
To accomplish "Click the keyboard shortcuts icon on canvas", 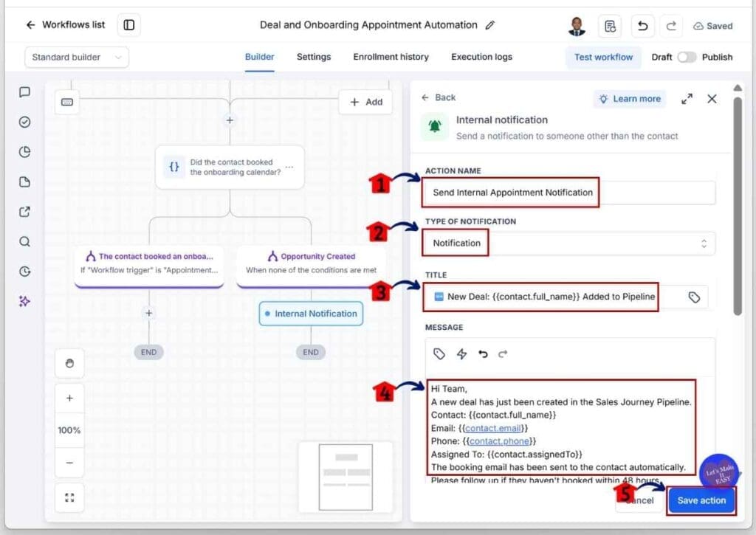I will click(x=67, y=102).
